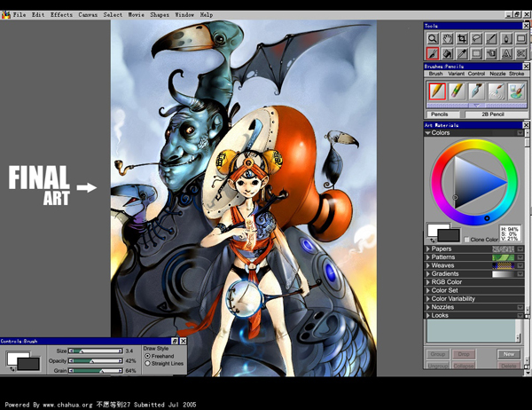Open the Pencils brush category dropdown
Image resolution: width=532 pixels, height=410 pixels.
click(442, 114)
